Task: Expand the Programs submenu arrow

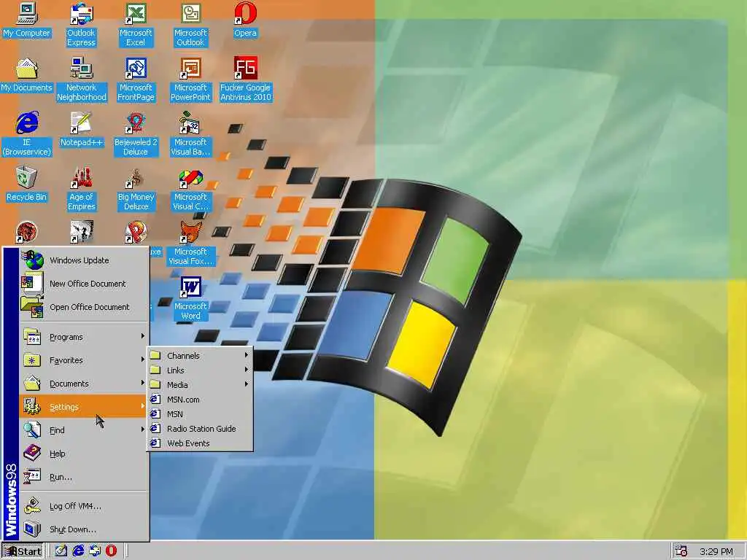Action: pyautogui.click(x=142, y=336)
